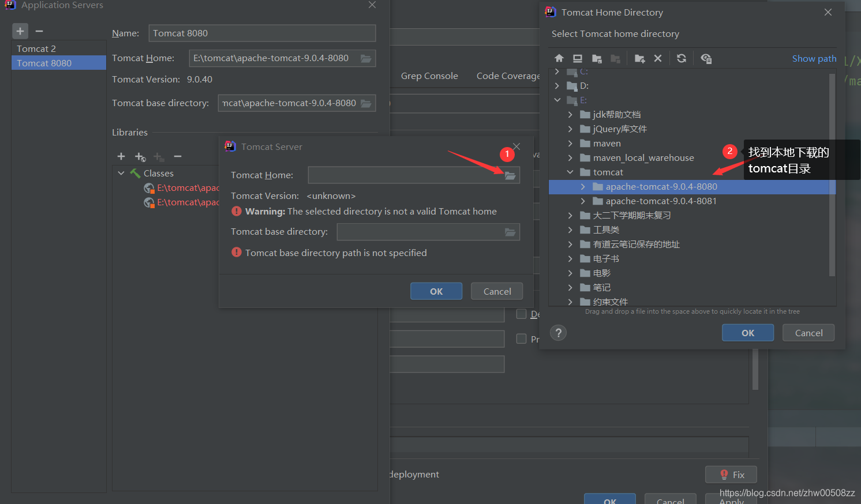This screenshot has height=504, width=861.
Task: Toggle the checkbox beside the 'Pr' label
Action: 521,338
